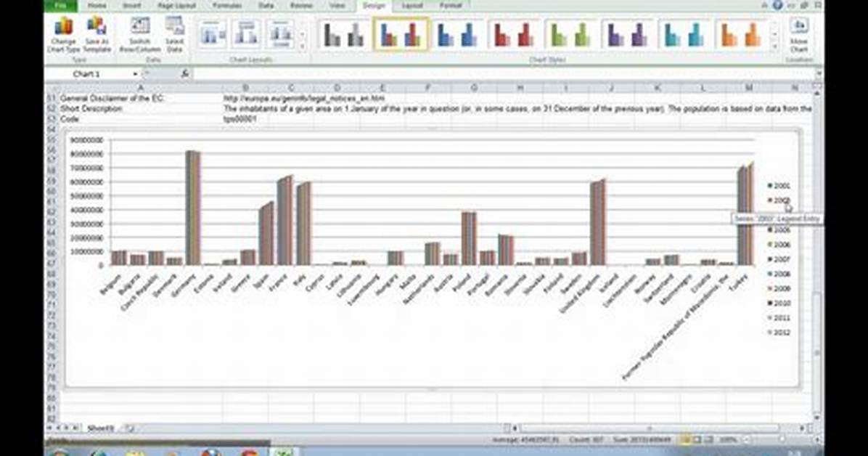Screen dimensions: 868x456
Task: Open Excel Help icon
Action: pos(778,5)
